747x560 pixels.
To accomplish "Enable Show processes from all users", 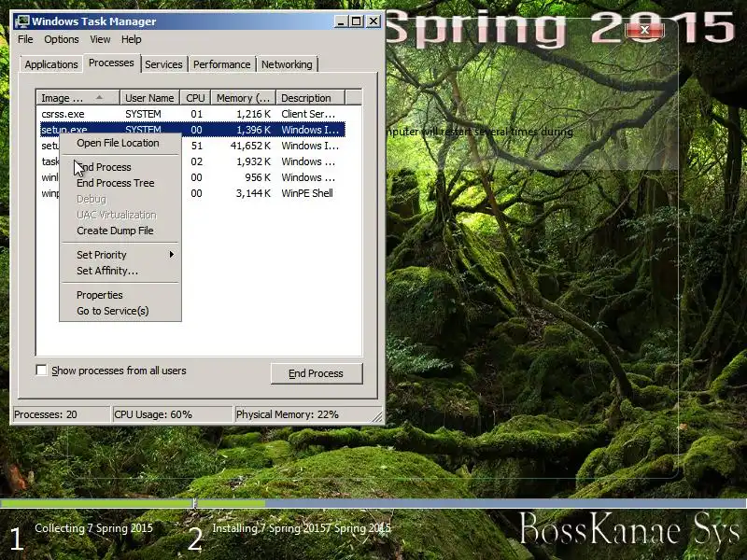I will (42, 371).
